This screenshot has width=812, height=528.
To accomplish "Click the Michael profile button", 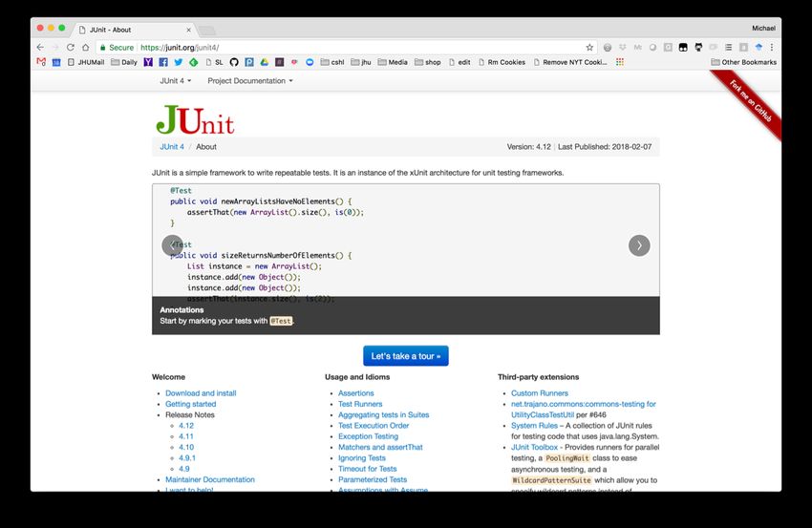I will (764, 29).
